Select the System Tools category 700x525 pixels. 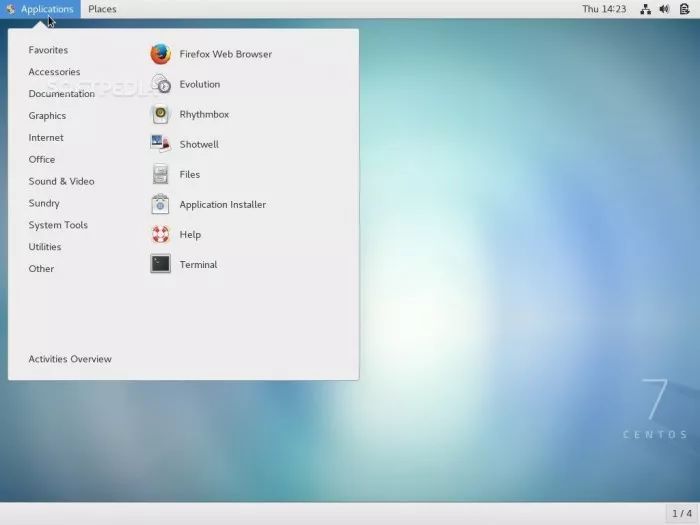pos(58,225)
